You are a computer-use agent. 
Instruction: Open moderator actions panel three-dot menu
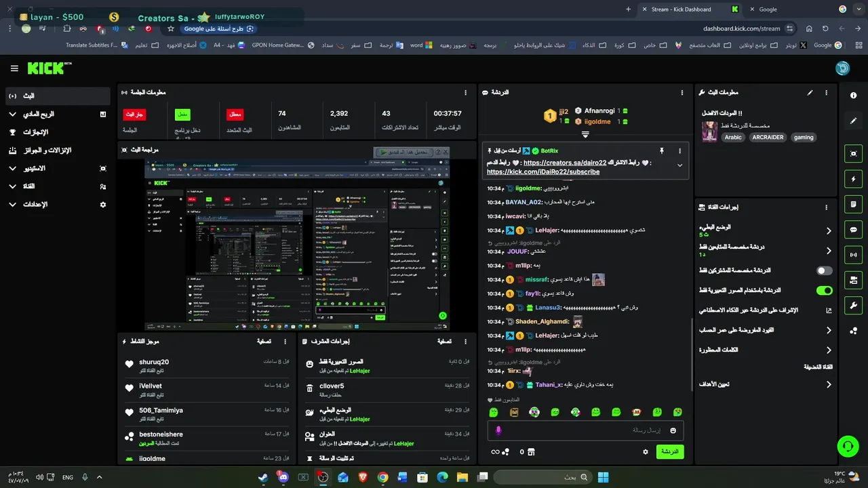(465, 342)
